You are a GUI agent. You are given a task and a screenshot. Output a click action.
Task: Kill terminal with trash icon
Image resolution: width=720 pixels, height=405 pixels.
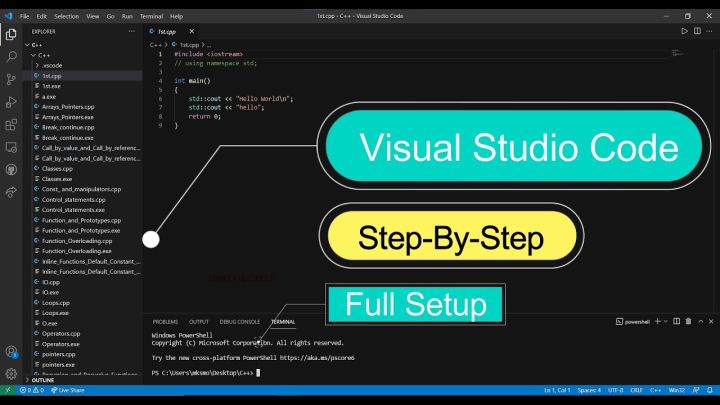[x=688, y=321]
